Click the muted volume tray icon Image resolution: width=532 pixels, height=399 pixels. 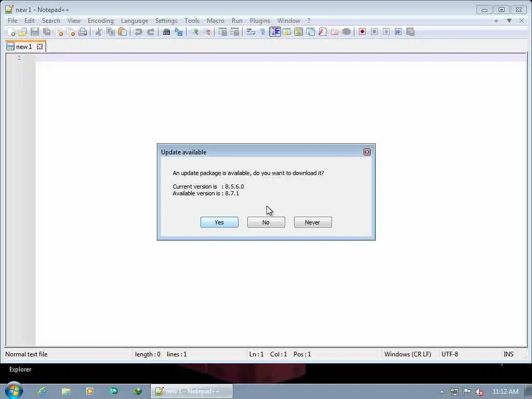[x=479, y=392]
